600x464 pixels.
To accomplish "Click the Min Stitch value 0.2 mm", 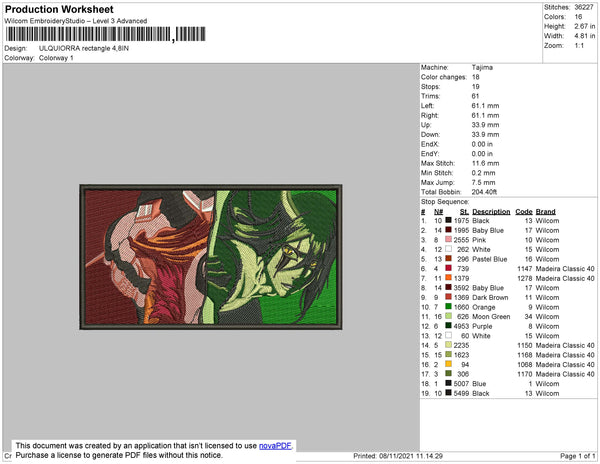I will pos(483,173).
